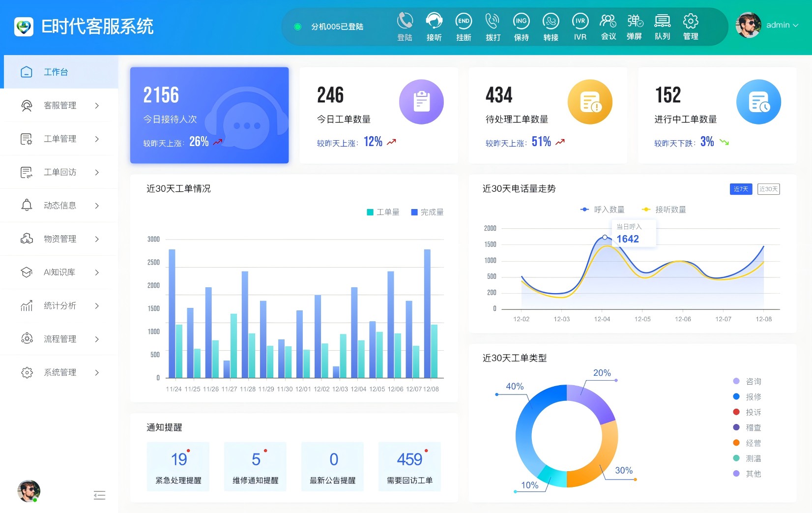The width and height of the screenshot is (812, 513).
Task: Click the user avatar at sidebar bottom
Action: 29,491
